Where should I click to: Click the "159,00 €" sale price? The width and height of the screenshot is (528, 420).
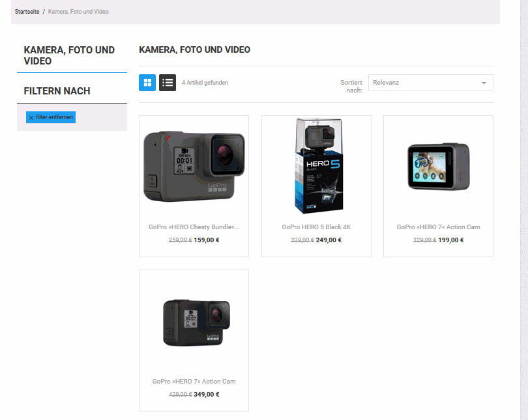207,240
